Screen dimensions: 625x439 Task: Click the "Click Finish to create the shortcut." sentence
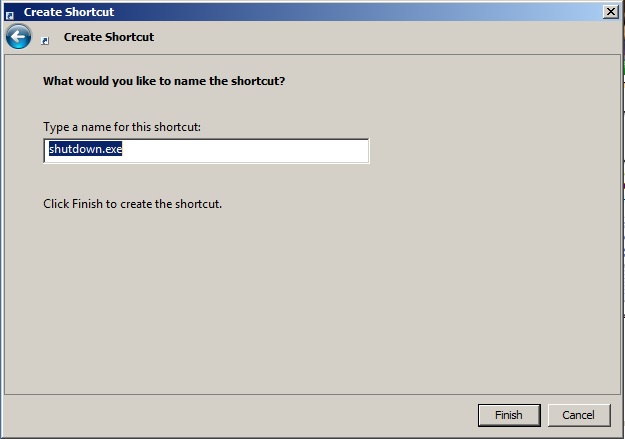132,204
